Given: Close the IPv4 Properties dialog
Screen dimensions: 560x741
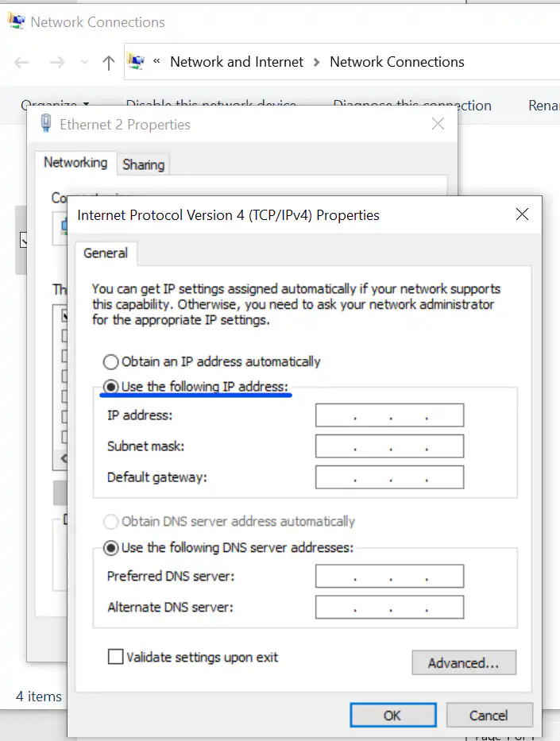Looking at the screenshot, I should (x=522, y=214).
